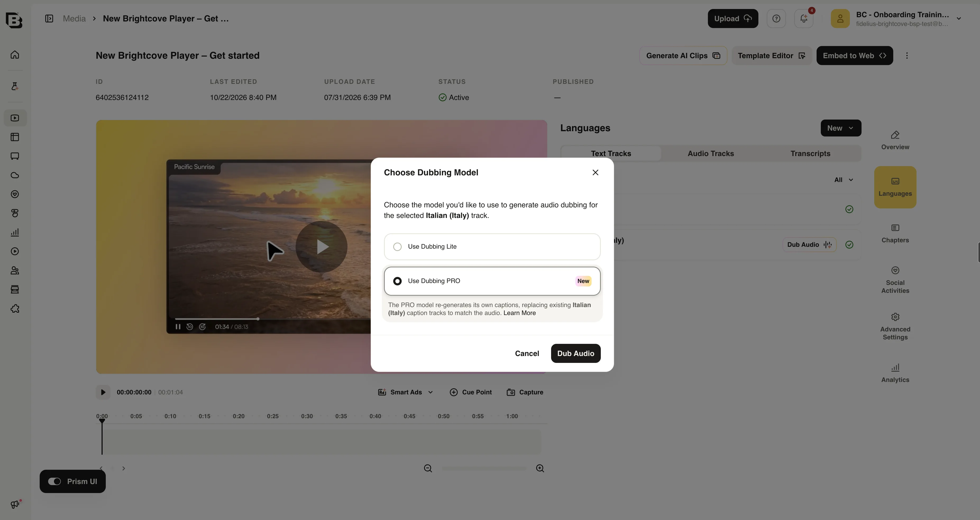Expand the New languages dropdown
The height and width of the screenshot is (520, 980).
click(841, 128)
